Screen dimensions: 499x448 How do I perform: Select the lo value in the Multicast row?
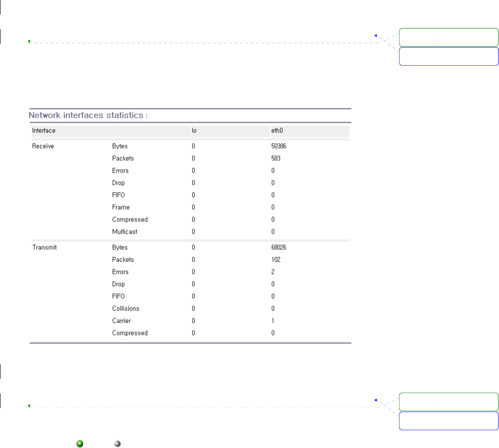[194, 232]
